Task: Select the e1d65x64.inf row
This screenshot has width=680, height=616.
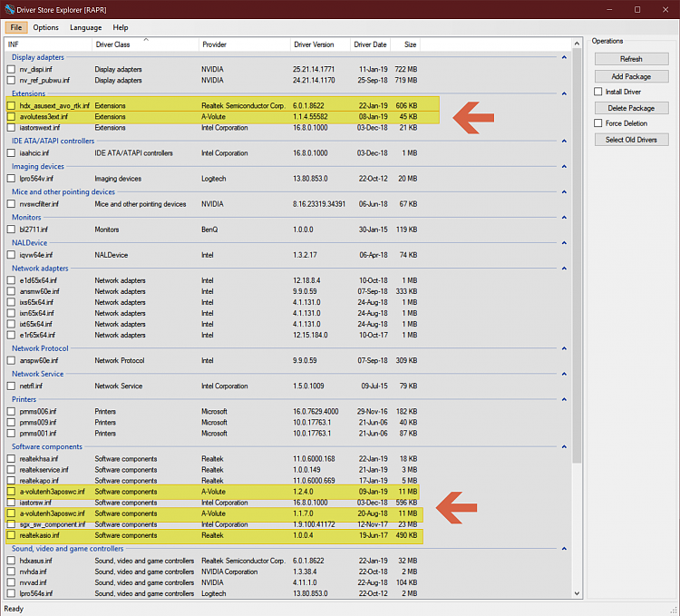Action: (x=212, y=280)
